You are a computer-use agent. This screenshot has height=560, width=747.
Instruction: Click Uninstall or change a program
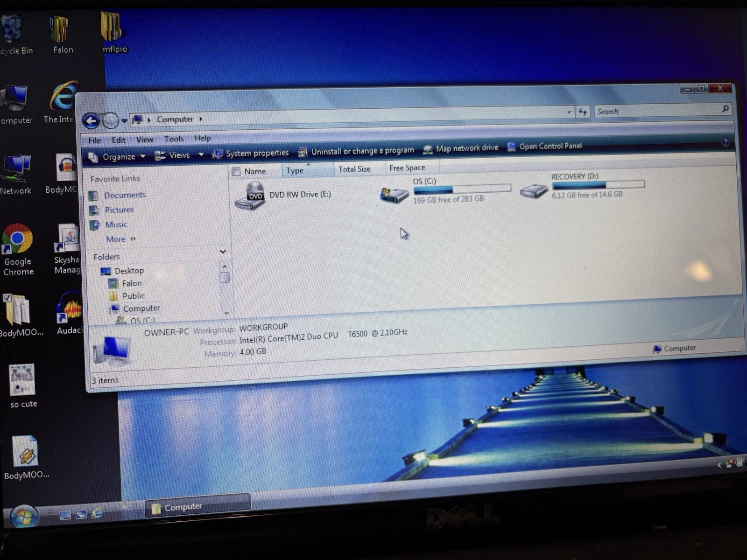point(356,151)
